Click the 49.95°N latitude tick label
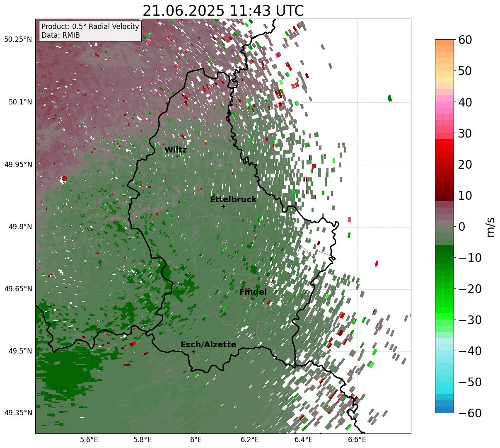Viewport: 500px width, 448px height. tap(18, 165)
